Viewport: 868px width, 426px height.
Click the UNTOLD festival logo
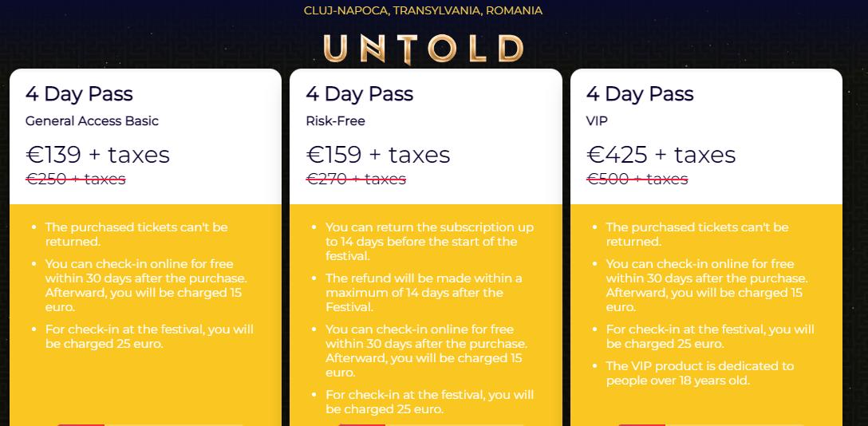point(423,49)
